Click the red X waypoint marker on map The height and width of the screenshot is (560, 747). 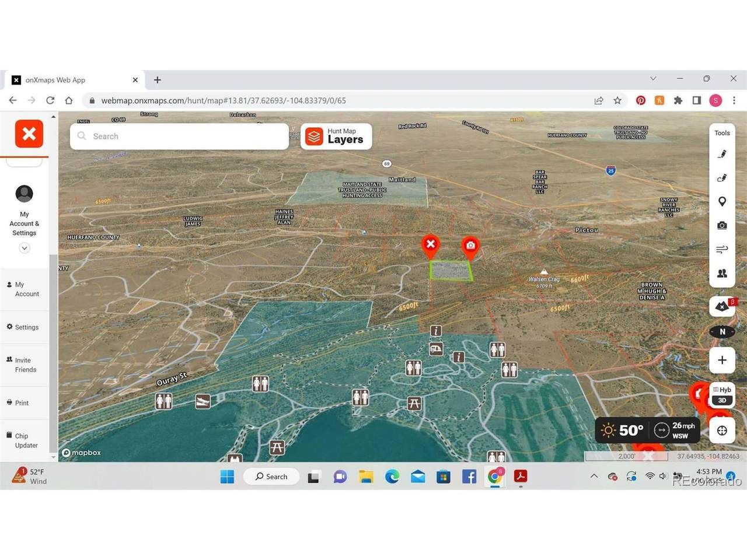coord(431,244)
